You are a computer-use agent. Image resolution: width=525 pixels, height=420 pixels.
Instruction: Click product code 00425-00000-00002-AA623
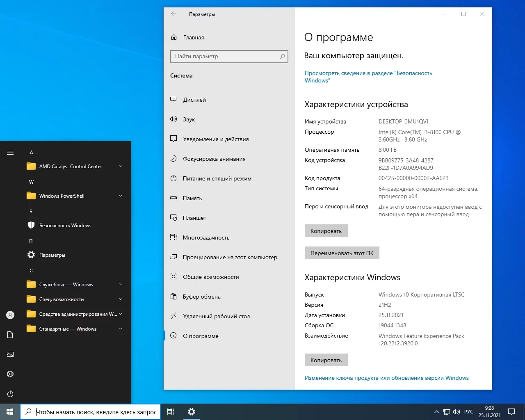pyautogui.click(x=413, y=178)
